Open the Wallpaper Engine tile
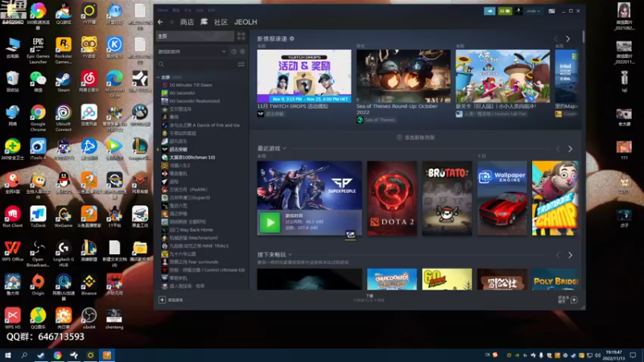 click(502, 198)
